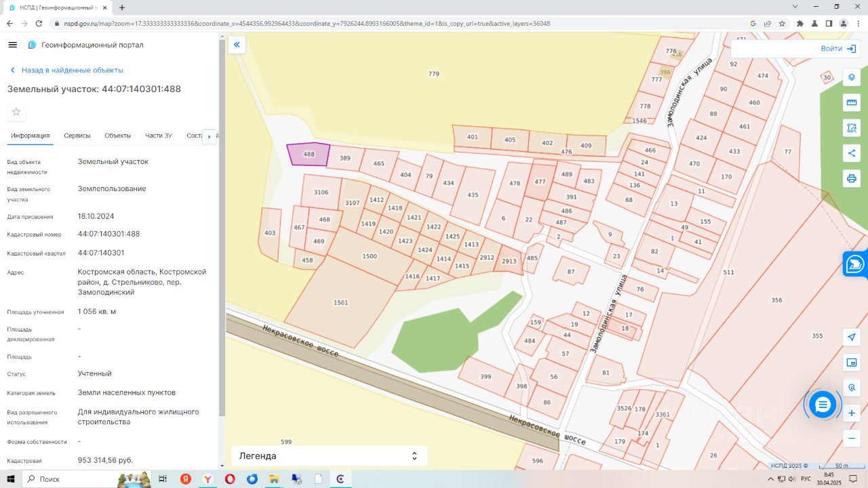Activate the search-by-area selection tool
This screenshot has width=868, height=488.
[x=852, y=127]
